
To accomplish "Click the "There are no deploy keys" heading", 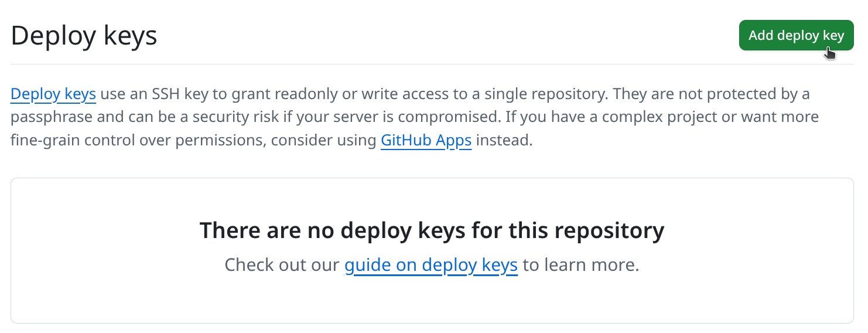I will tap(432, 230).
